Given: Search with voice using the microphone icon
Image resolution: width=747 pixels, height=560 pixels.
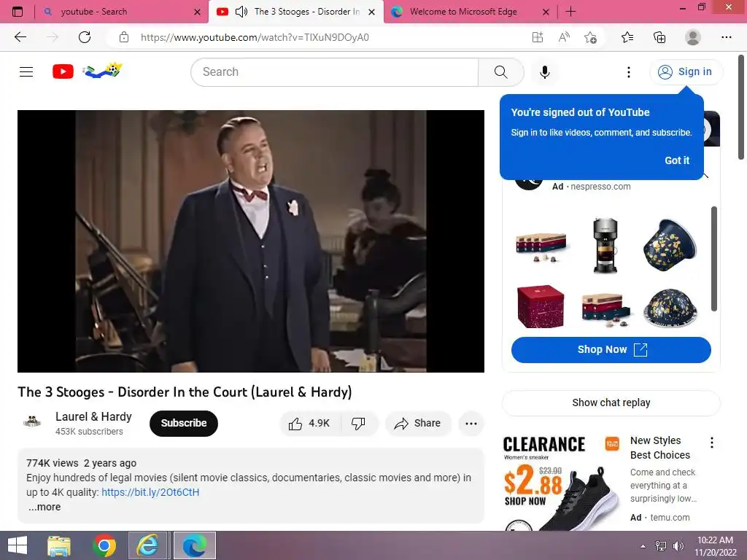Looking at the screenshot, I should pos(544,72).
